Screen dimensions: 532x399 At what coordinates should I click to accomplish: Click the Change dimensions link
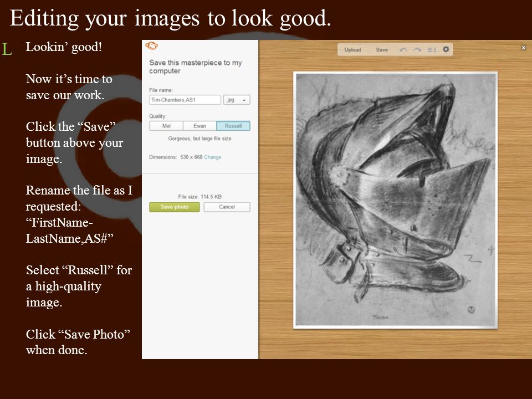tap(212, 157)
